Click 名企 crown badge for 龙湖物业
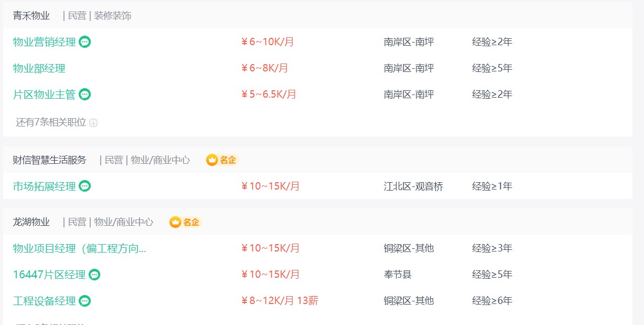Screen dimensions: 644x325 click(185, 222)
